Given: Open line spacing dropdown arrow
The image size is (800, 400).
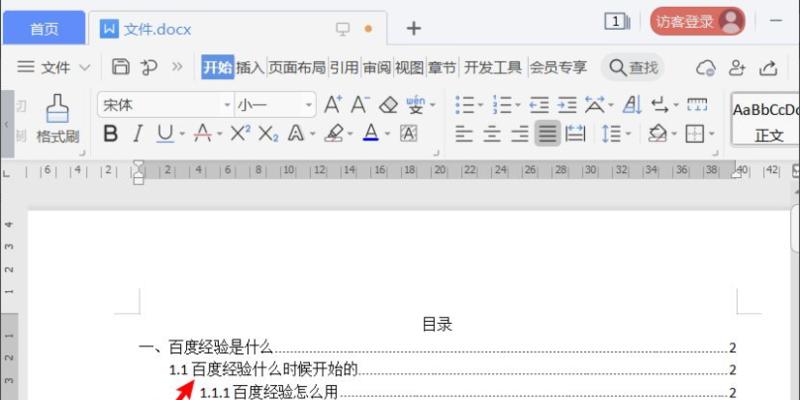Looking at the screenshot, I should point(628,135).
